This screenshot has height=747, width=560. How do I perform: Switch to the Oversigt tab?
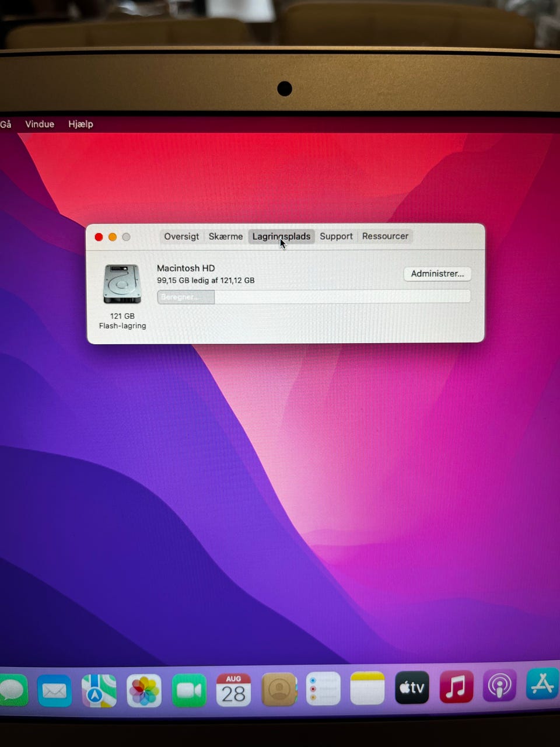coord(181,236)
